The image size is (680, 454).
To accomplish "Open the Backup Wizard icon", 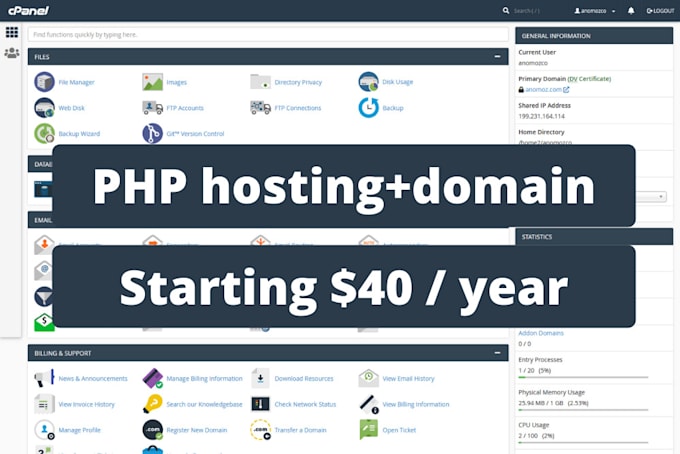I will [44, 133].
